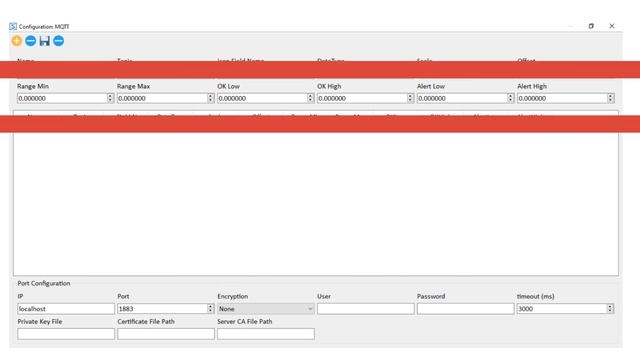Click the User input field

coord(366,309)
